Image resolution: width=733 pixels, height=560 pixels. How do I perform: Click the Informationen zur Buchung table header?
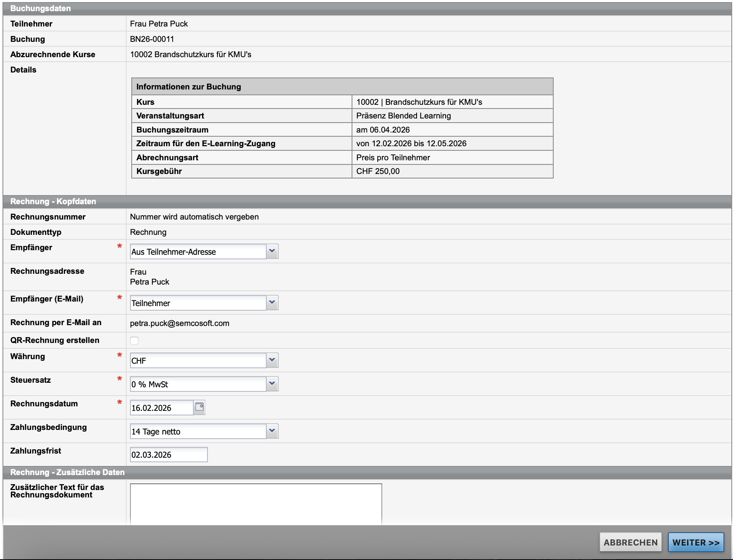(188, 87)
